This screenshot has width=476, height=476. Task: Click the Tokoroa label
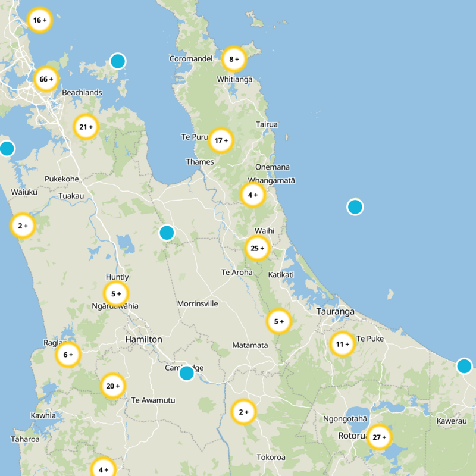click(271, 457)
